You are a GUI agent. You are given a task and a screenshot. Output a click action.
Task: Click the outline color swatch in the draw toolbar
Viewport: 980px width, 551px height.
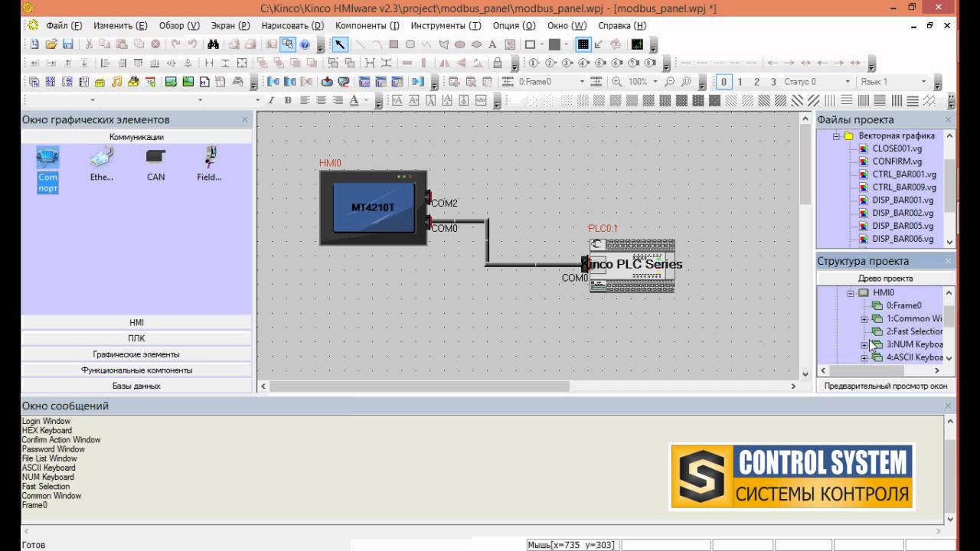point(530,44)
